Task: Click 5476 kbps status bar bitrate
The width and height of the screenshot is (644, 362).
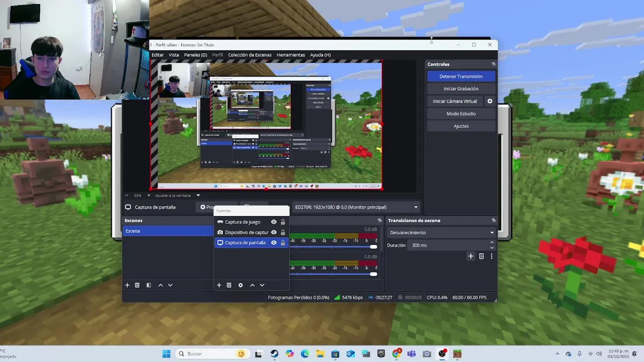Action: 348,298
